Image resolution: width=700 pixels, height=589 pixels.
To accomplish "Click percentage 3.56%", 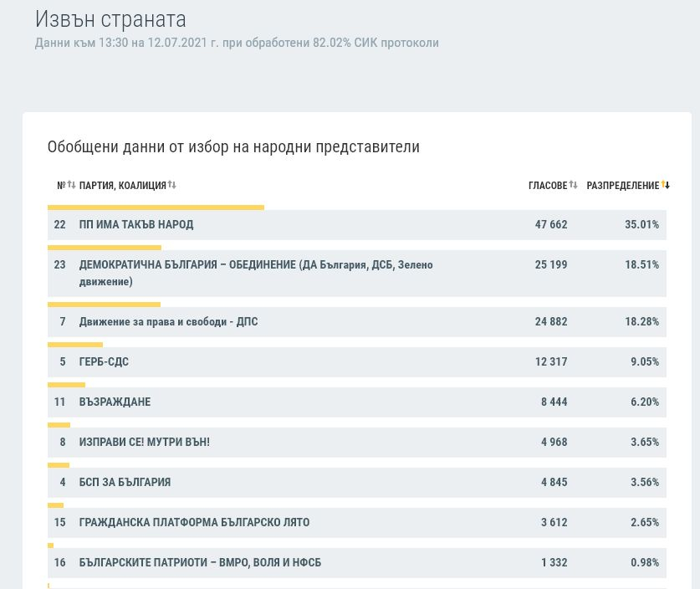I will (645, 483).
